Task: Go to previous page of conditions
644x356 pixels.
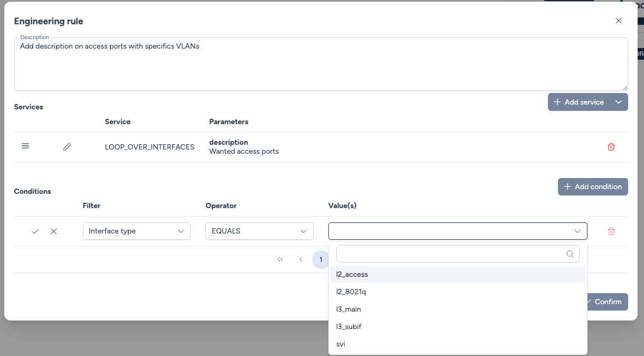Action: [x=301, y=259]
